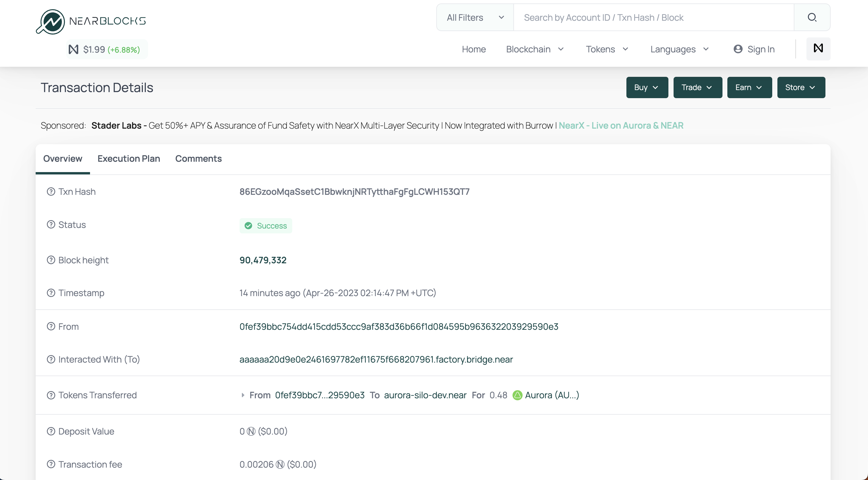868x480 pixels.
Task: Open the NearX sponsored link
Action: tap(621, 125)
